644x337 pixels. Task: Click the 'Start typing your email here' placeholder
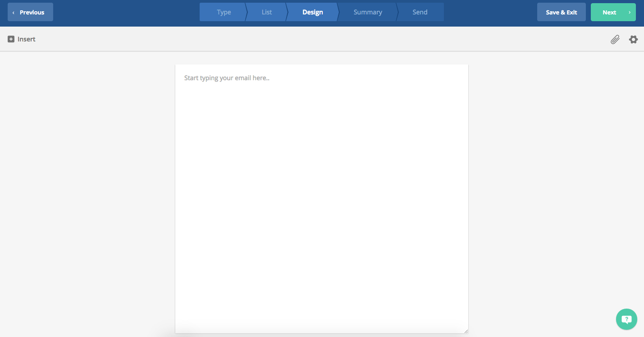point(227,78)
